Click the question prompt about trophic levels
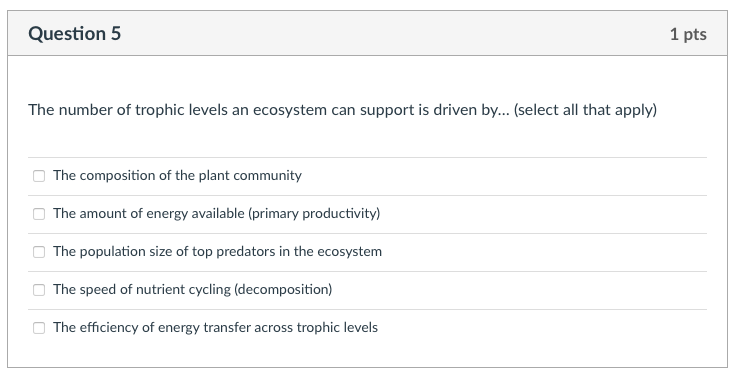The width and height of the screenshot is (743, 378). pyautogui.click(x=343, y=110)
